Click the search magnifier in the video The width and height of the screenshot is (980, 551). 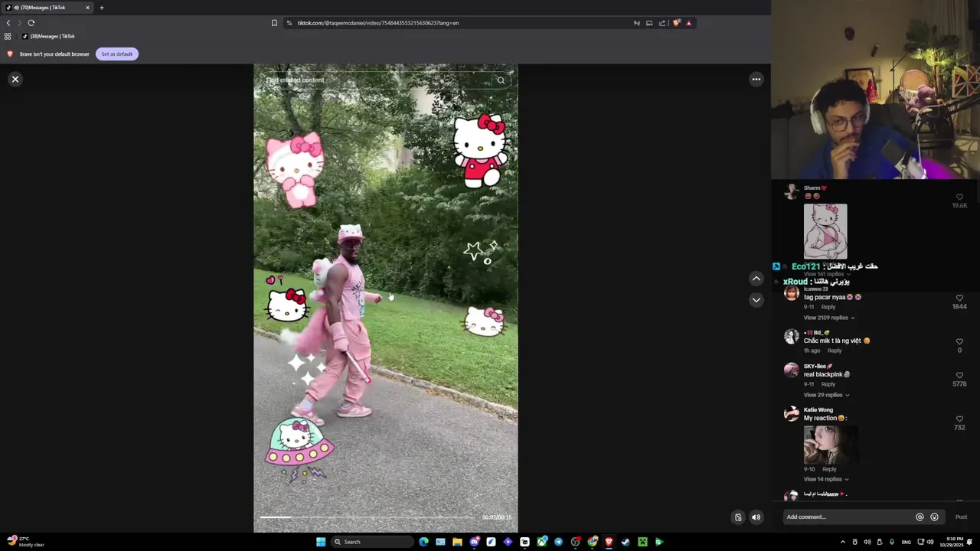501,80
